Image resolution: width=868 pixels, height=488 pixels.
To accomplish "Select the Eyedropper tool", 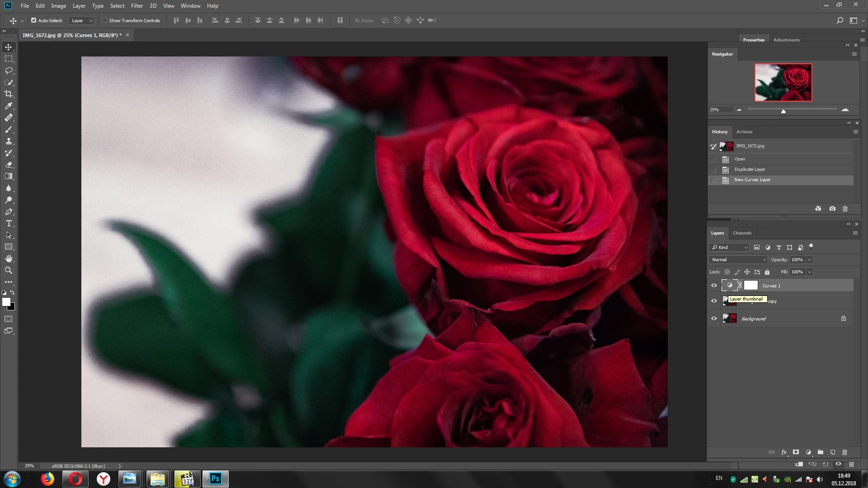I will tap(9, 106).
